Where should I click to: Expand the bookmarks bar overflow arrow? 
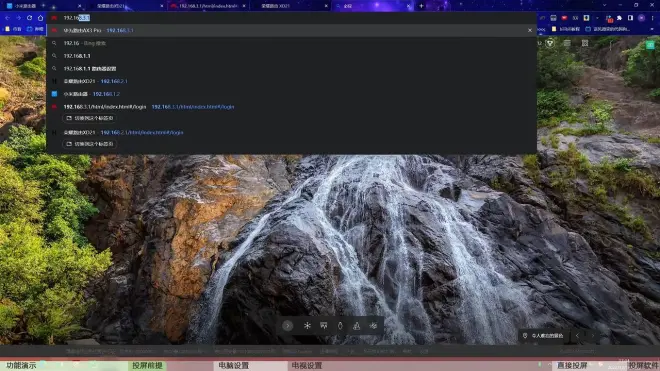652,29
